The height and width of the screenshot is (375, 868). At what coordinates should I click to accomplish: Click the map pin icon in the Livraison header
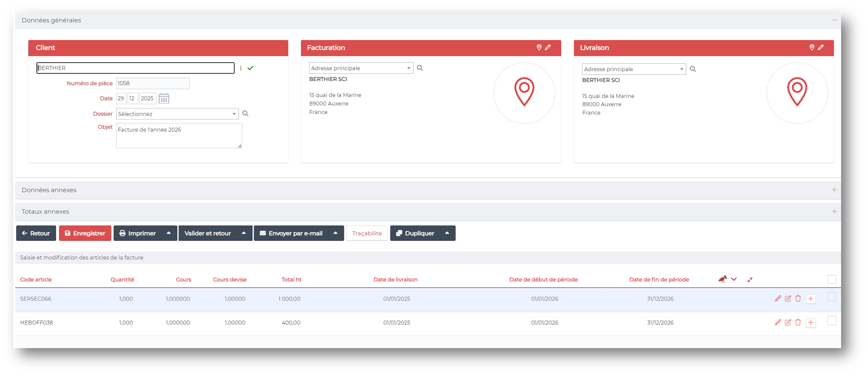coord(812,48)
